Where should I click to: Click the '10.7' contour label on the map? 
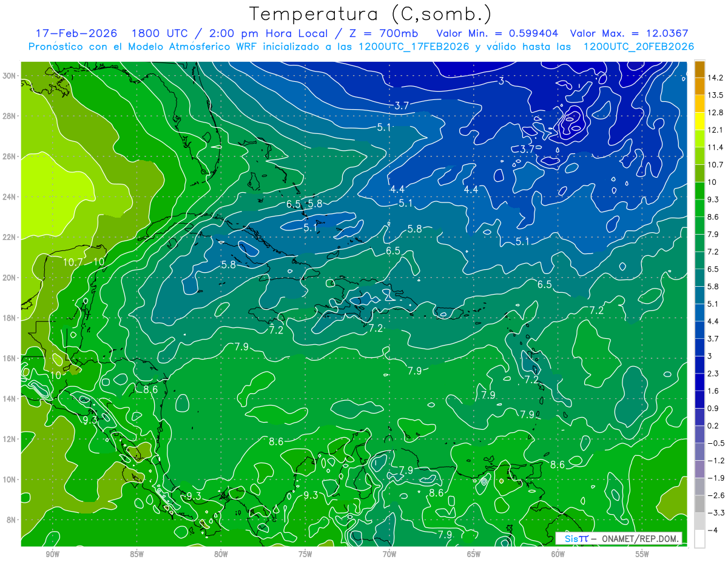tap(73, 262)
